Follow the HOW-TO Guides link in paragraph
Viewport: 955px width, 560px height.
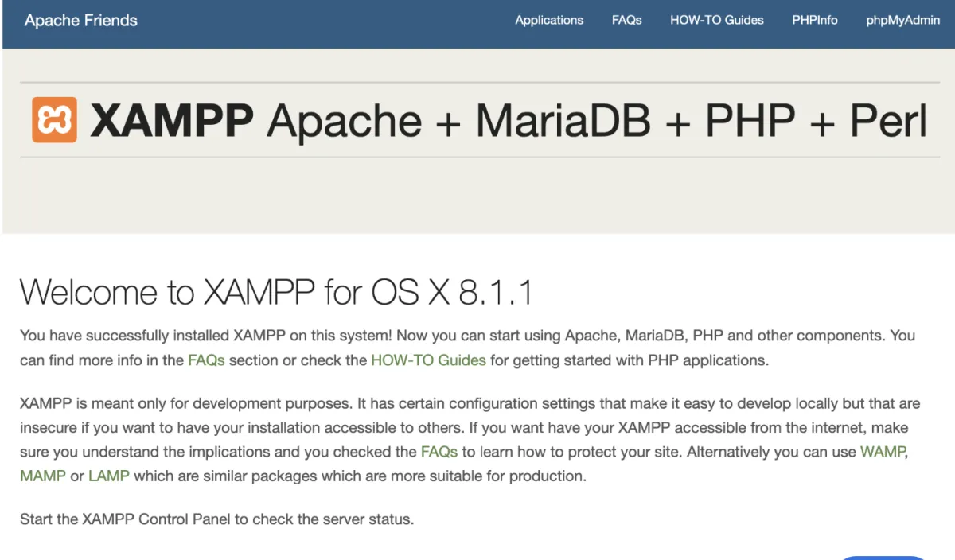[428, 360]
